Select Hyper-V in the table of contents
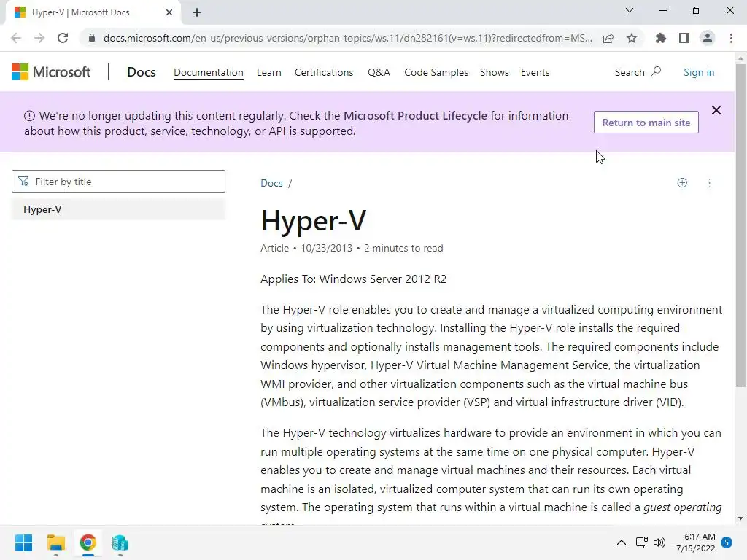747x560 pixels. pyautogui.click(x=119, y=209)
